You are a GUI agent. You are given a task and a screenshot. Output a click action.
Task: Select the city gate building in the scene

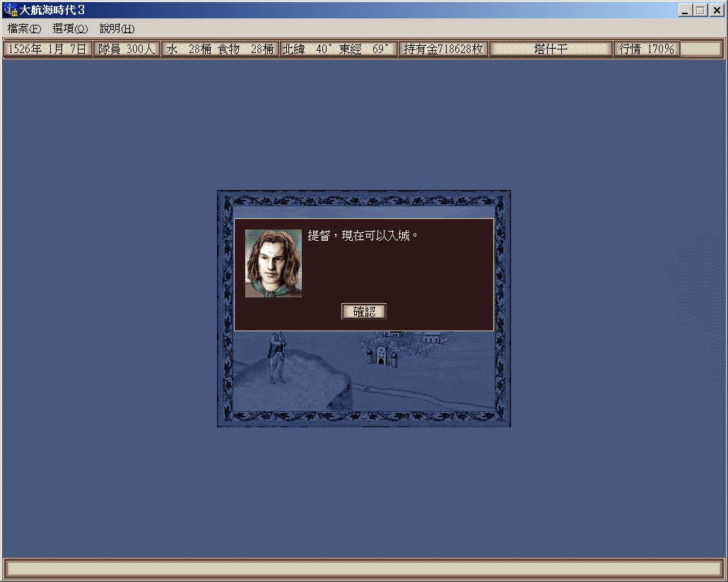381,354
